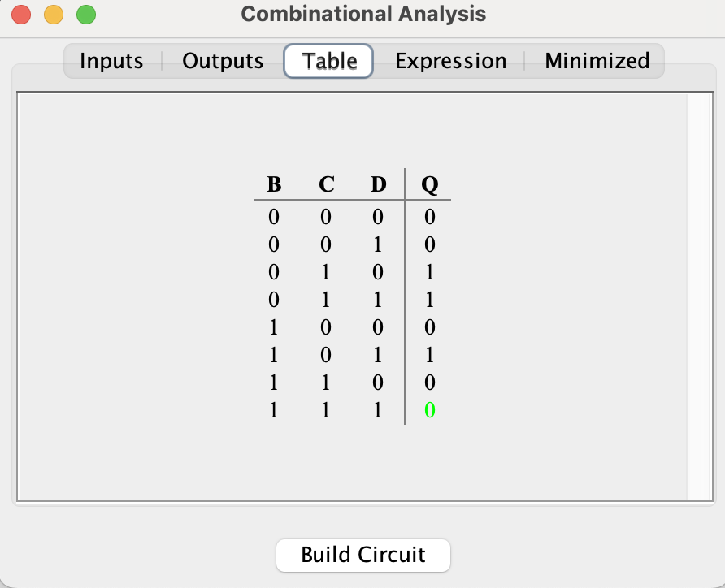Image resolution: width=725 pixels, height=588 pixels.
Task: Toggle Q output for row 1 0 1
Action: (430, 355)
